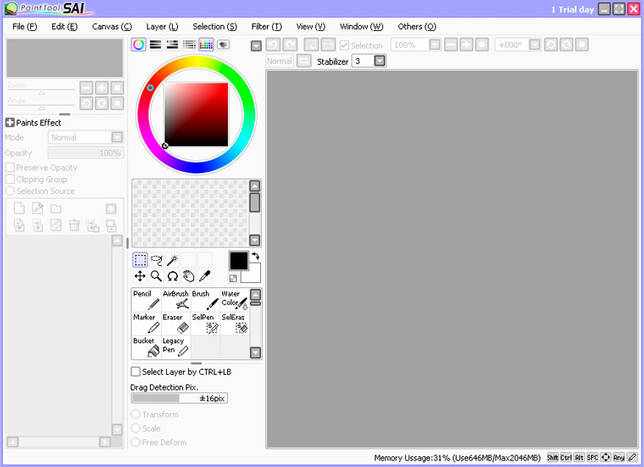The height and width of the screenshot is (467, 644).
Task: Open the Filter menu
Action: pyautogui.click(x=267, y=27)
